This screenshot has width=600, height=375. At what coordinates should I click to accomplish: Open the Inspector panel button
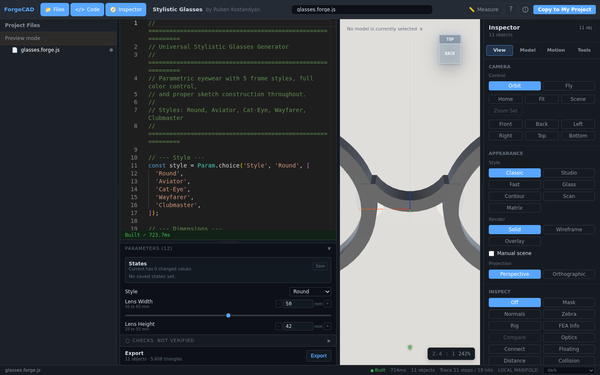(126, 10)
